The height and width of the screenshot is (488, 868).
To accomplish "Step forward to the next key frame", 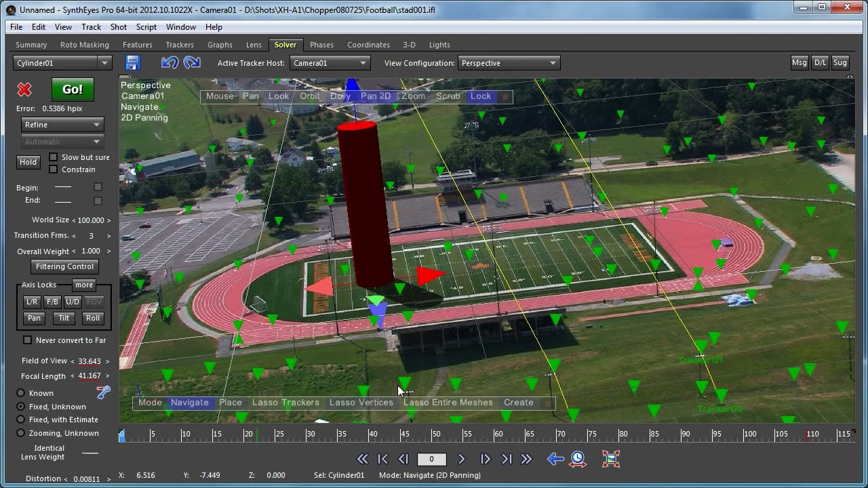I will pyautogui.click(x=486, y=459).
